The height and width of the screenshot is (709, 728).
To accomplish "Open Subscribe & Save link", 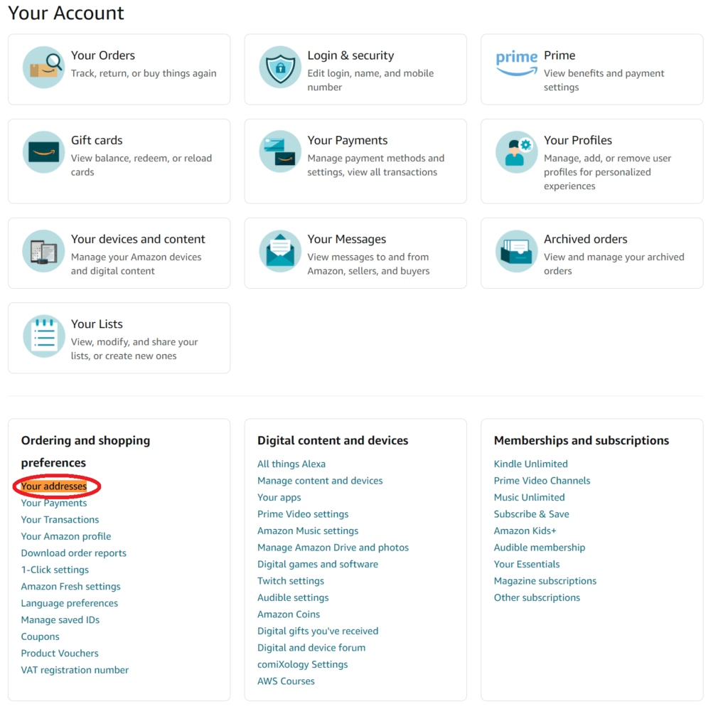I will 531,514.
